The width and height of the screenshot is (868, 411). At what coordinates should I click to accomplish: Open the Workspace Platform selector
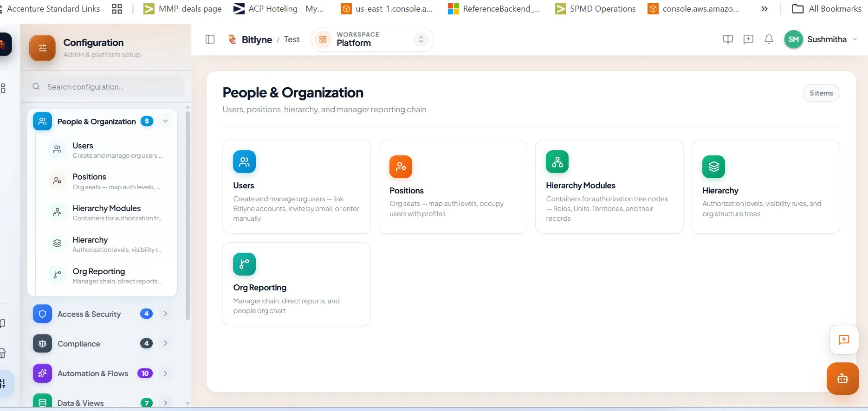tap(372, 39)
